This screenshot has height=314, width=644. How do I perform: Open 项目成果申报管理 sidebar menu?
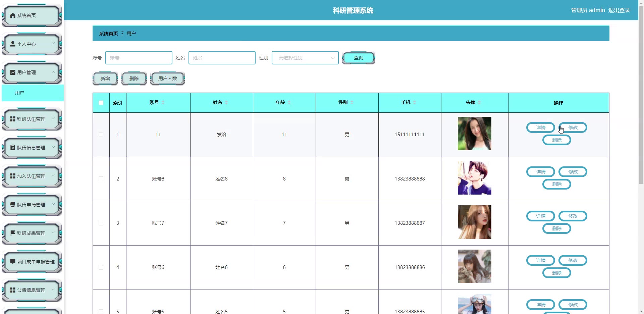click(32, 262)
